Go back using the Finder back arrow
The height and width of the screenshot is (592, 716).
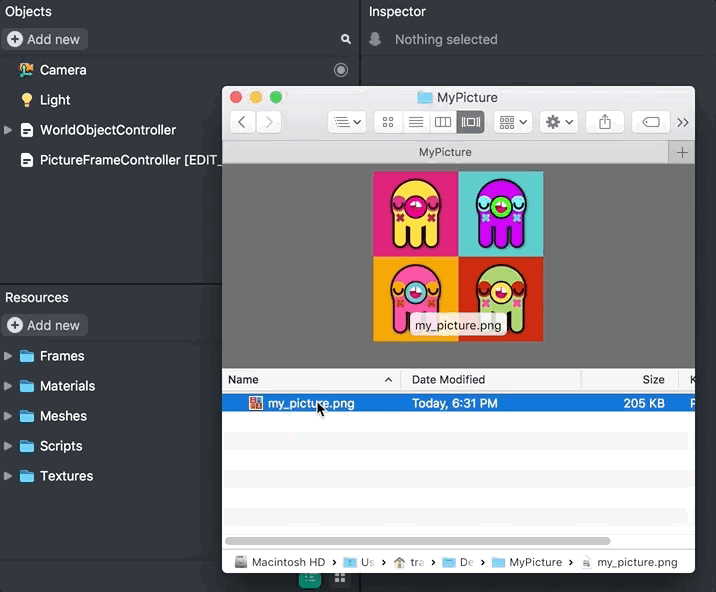pyautogui.click(x=243, y=122)
